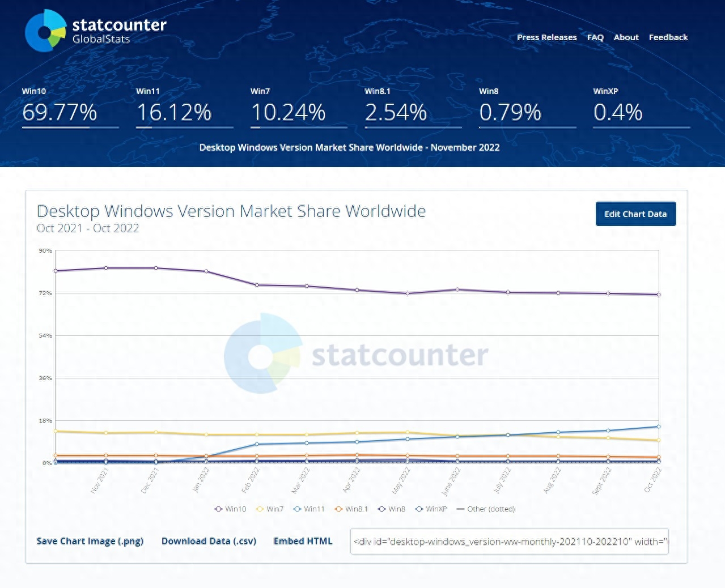Select the embed code text field
Image resolution: width=725 pixels, height=588 pixels.
[509, 542]
